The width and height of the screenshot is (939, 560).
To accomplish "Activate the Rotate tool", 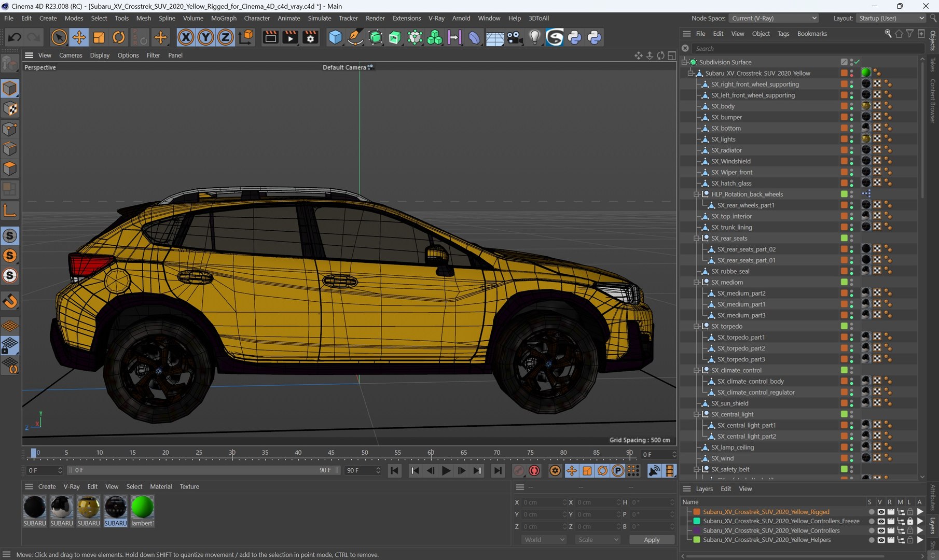I will [x=119, y=37].
